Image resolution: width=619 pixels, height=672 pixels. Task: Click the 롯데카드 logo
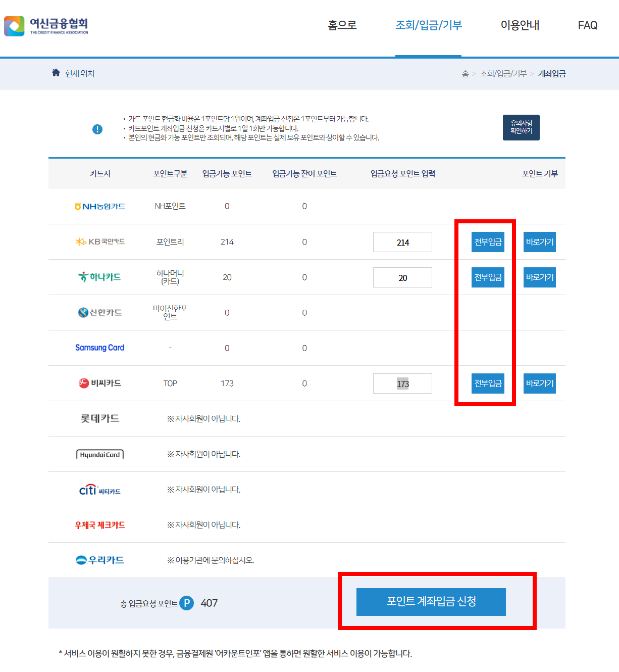(100, 418)
